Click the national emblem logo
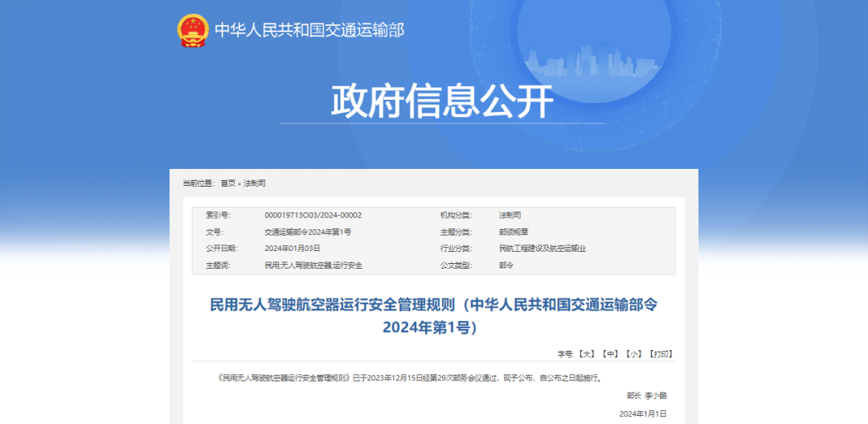 193,30
